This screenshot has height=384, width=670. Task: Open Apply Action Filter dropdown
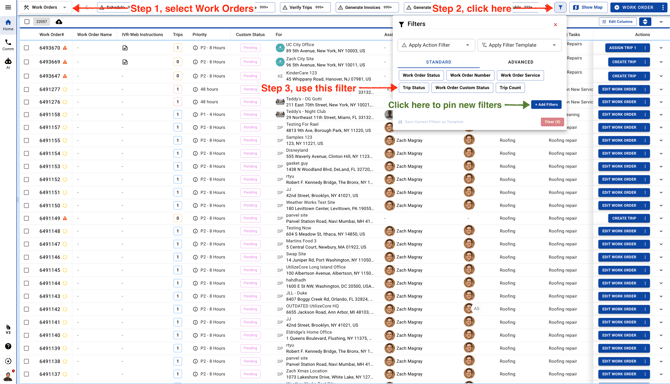[436, 45]
